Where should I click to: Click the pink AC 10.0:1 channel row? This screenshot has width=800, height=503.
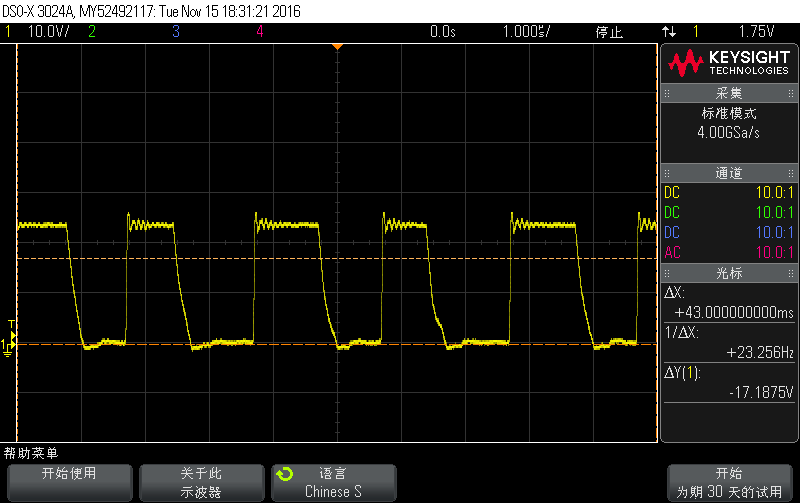click(729, 253)
